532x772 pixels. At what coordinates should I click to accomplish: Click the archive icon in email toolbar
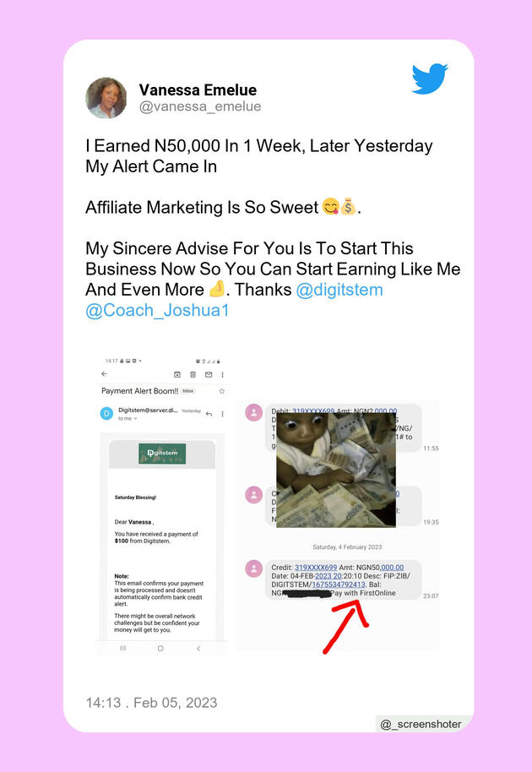click(x=177, y=375)
